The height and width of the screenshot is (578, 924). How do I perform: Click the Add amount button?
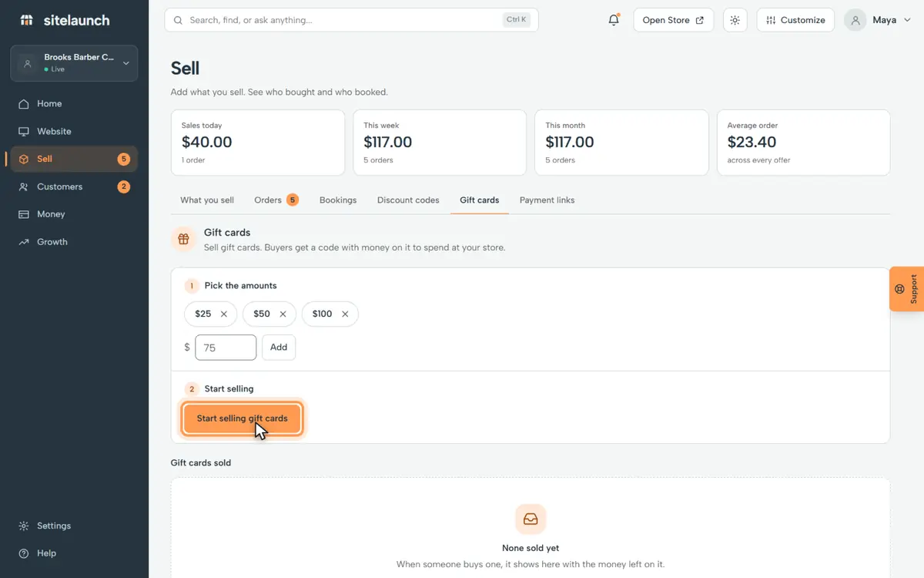point(279,348)
